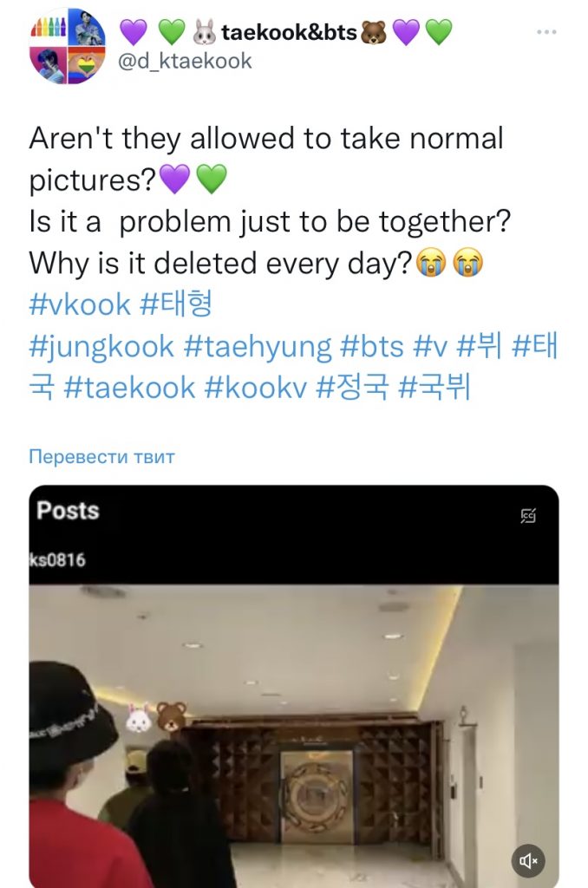The width and height of the screenshot is (588, 888).
Task: Open the #jungkook hashtag
Action: 101,347
